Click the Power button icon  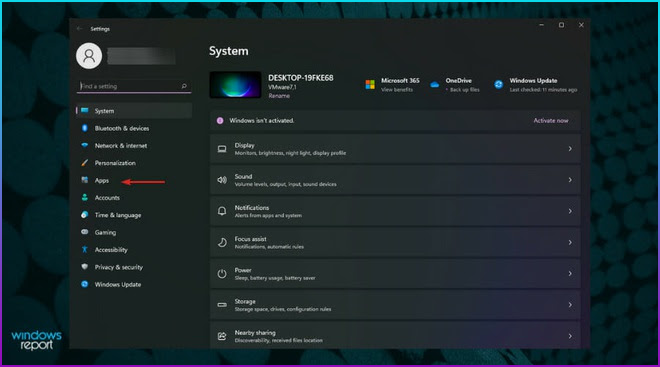pos(222,274)
